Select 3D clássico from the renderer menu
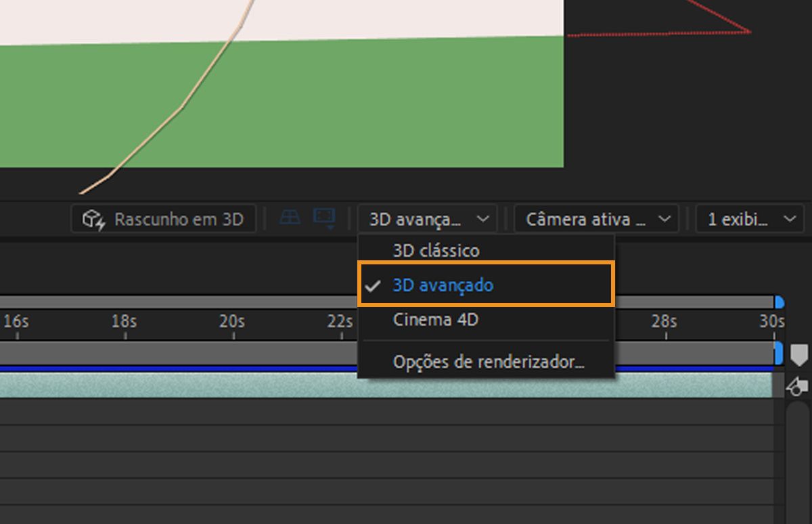The height and width of the screenshot is (524, 812). pos(437,250)
